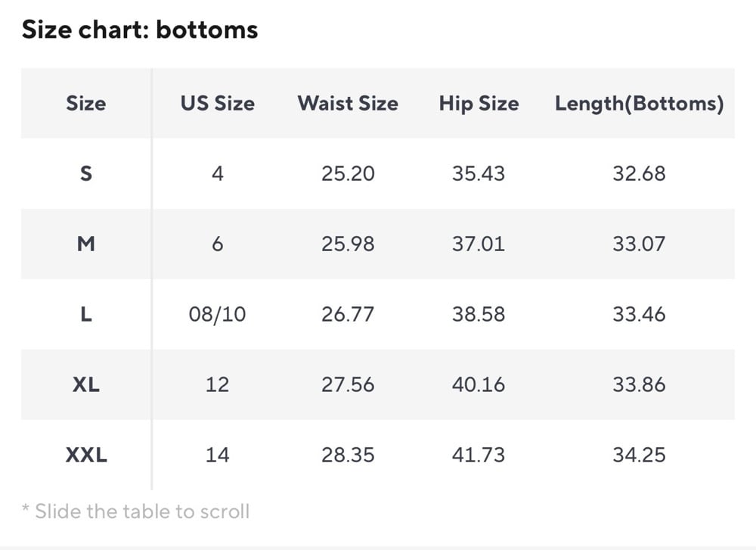Select the "Waist Size" column header
This screenshot has width=756, height=550.
coord(348,103)
